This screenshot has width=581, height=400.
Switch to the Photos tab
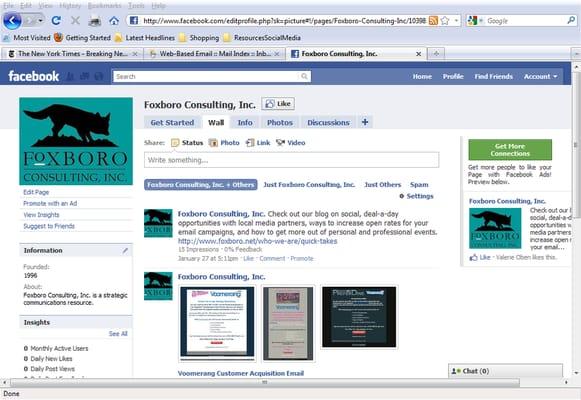280,123
